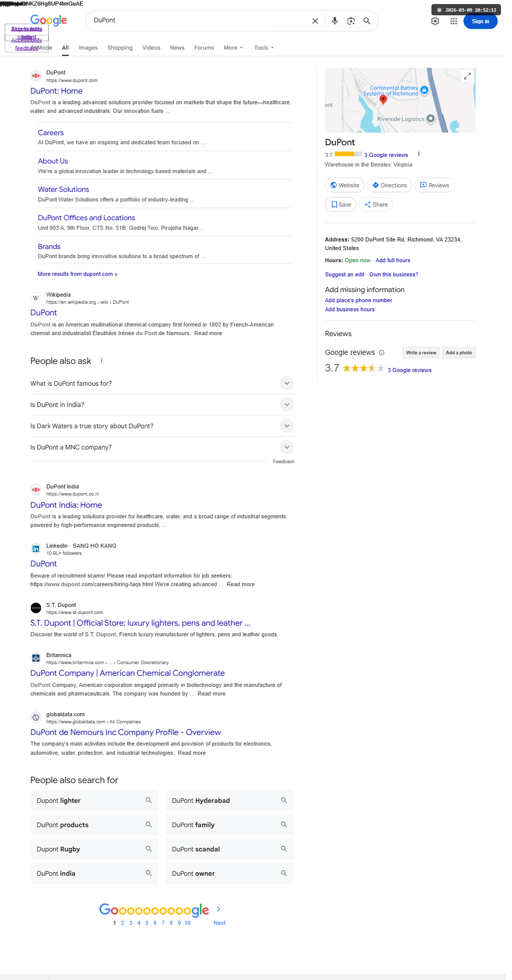The image size is (512, 980).
Task: Save the DuPont place
Action: (x=340, y=205)
